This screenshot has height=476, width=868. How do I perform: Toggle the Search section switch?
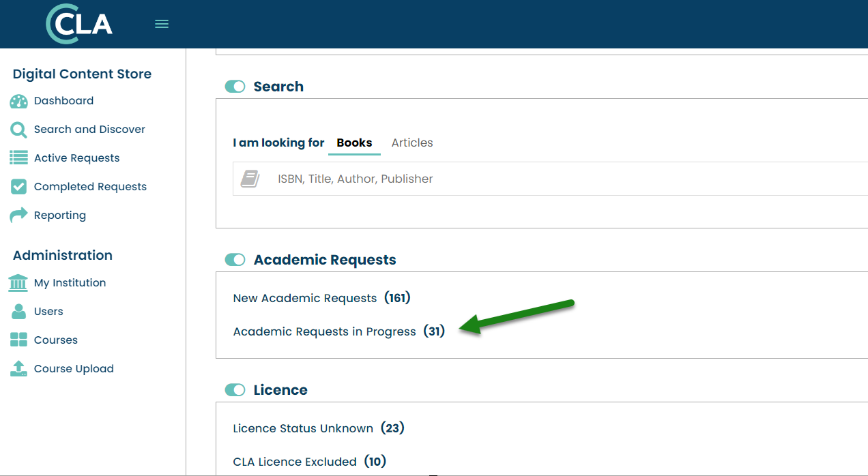(x=235, y=87)
